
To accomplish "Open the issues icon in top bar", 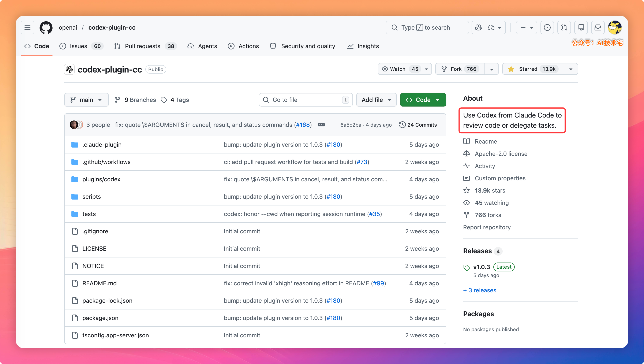I will point(547,27).
